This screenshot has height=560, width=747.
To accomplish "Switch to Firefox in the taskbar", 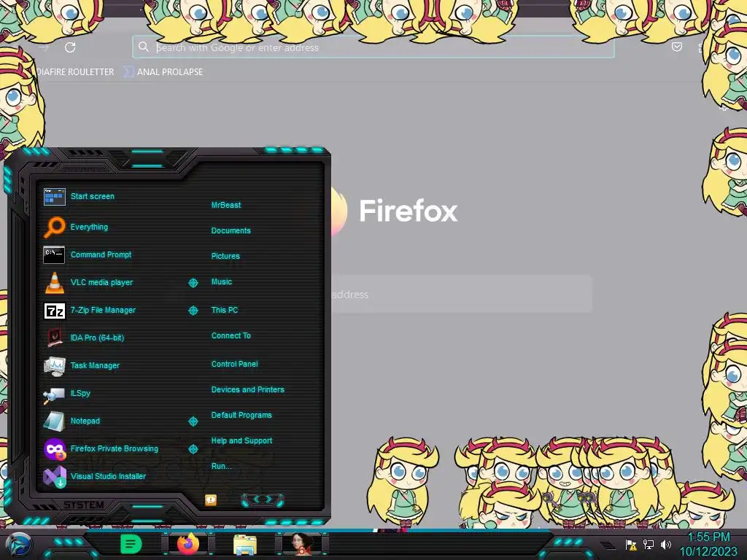I will tap(187, 544).
